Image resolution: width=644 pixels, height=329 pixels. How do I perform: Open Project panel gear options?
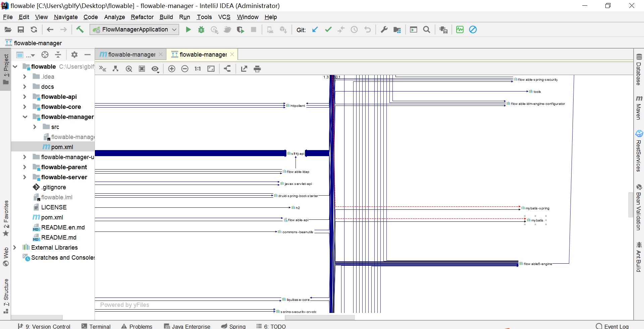pos(74,55)
